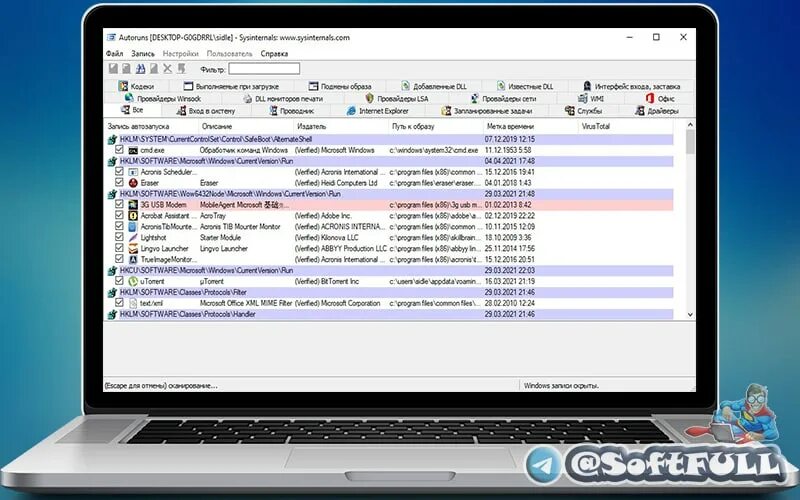Click the Refresh toolbar icon
The height and width of the screenshot is (500, 800).
tap(127, 68)
